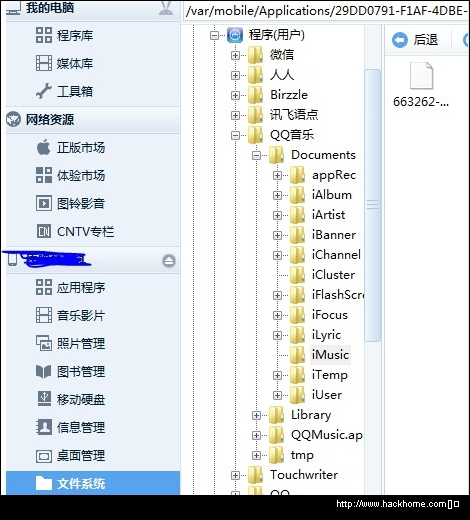Select the 文件系统 sidebar item
The height and width of the screenshot is (520, 470).
[x=93, y=483]
